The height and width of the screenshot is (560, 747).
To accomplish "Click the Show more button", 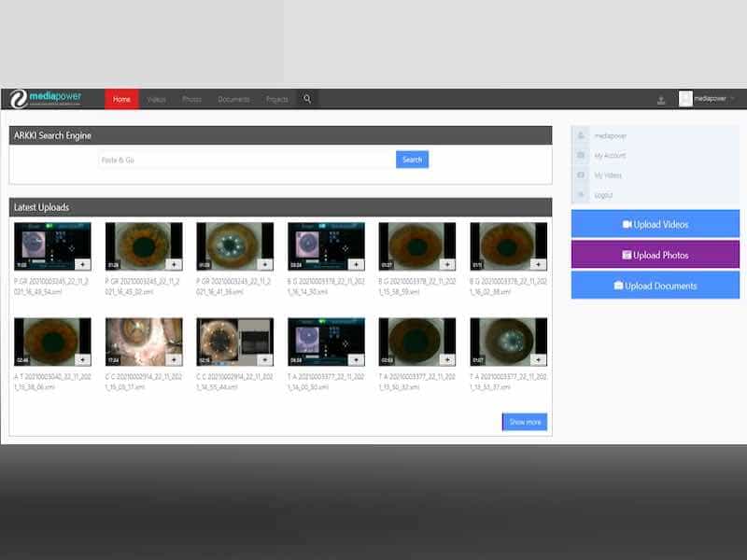I will point(525,422).
